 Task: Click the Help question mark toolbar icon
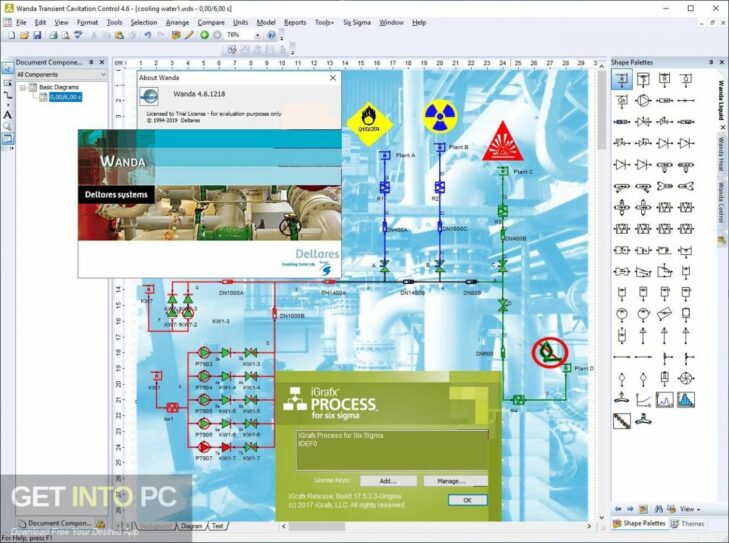[x=272, y=35]
